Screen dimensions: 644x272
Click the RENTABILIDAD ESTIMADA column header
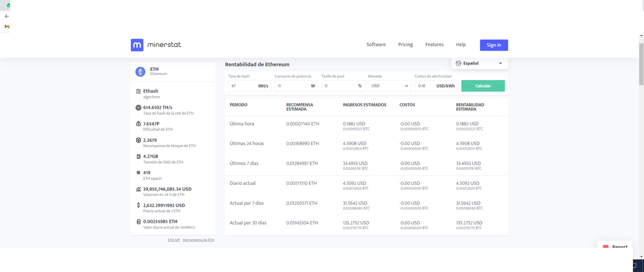click(x=470, y=107)
